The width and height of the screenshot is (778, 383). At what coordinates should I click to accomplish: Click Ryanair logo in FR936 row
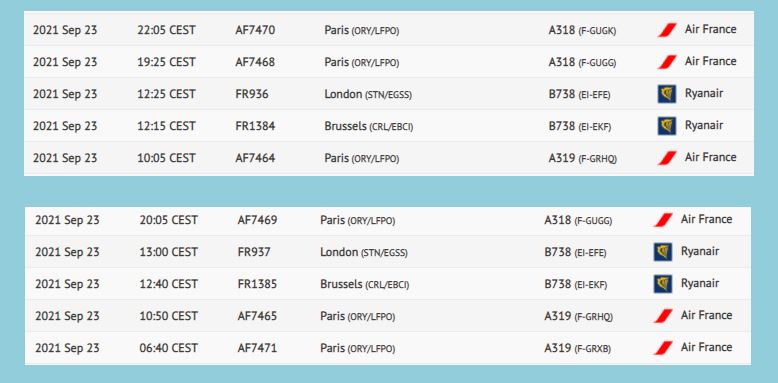[667, 94]
